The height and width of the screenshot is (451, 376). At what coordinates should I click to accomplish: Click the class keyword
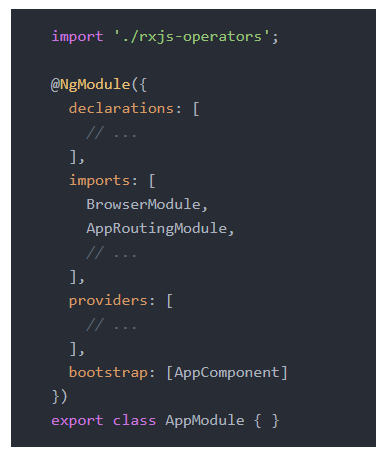click(x=134, y=420)
